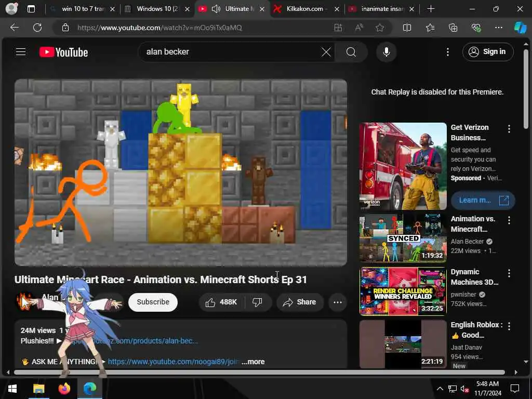Viewport: 532px width, 399px height.
Task: Switch to the 'Windows 10 (2' tab
Action: tap(157, 9)
